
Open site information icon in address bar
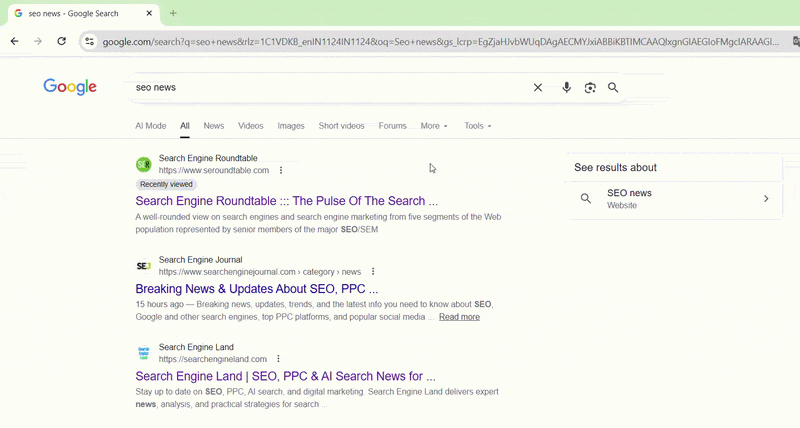point(89,42)
